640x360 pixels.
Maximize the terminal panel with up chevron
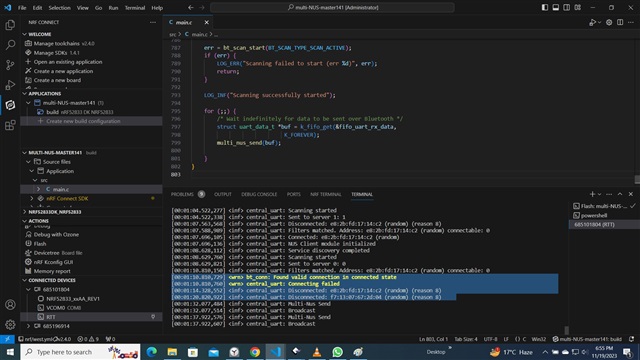(620, 194)
